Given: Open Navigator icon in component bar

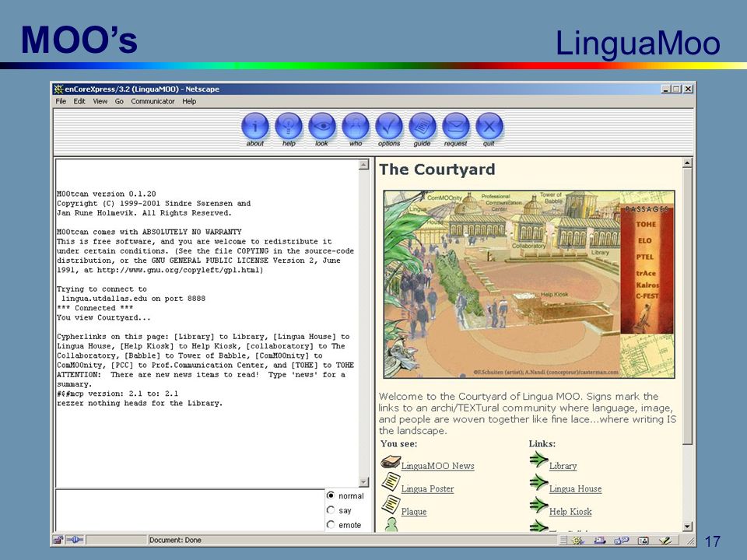Looking at the screenshot, I should (x=578, y=541).
